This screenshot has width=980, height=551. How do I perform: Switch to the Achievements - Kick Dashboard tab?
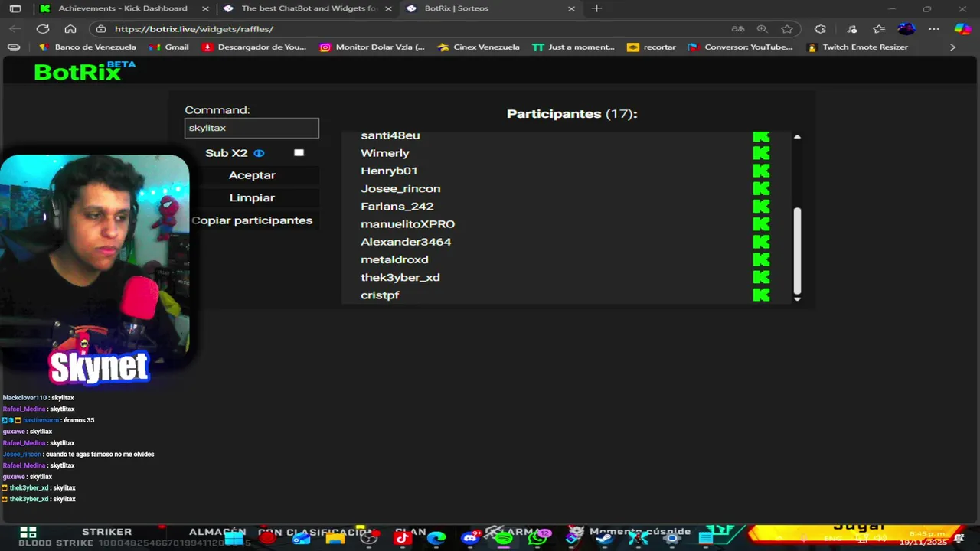(122, 8)
